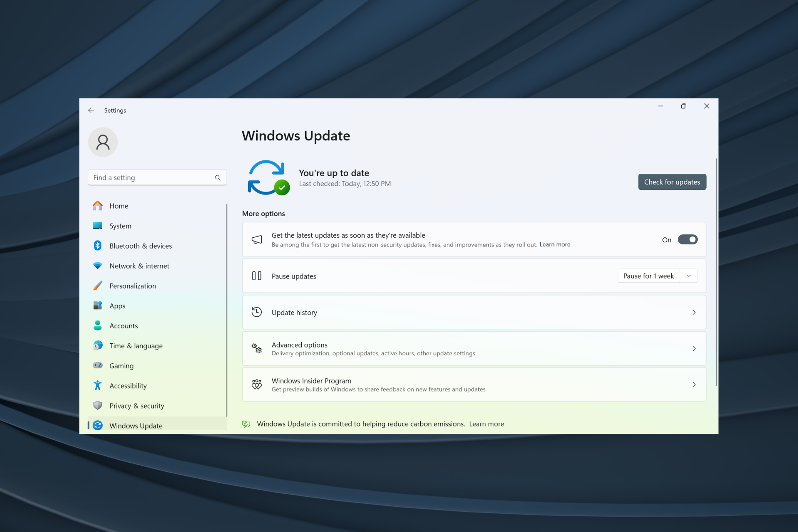Viewport: 798px width, 532px height.
Task: Click the sidebar navigation scrollbar
Action: pos(227,310)
